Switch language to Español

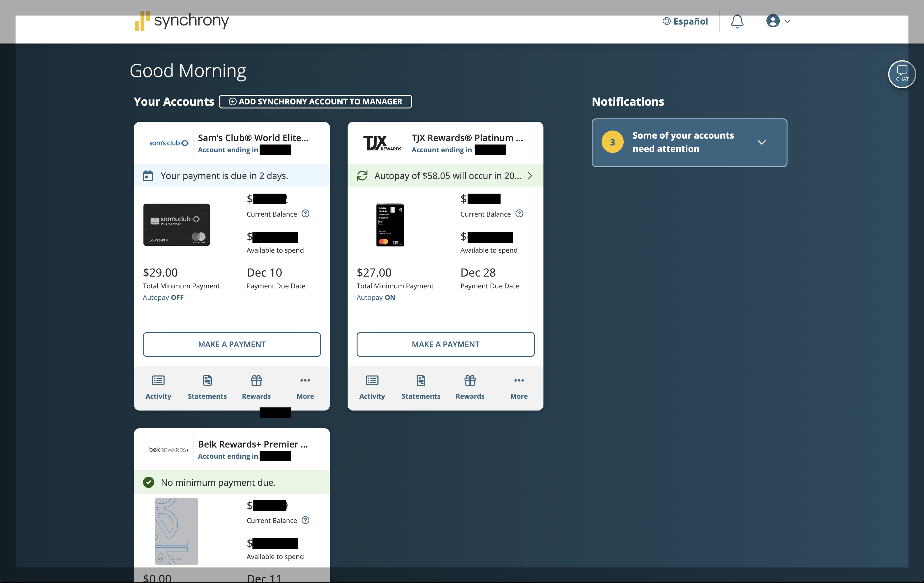tap(685, 21)
